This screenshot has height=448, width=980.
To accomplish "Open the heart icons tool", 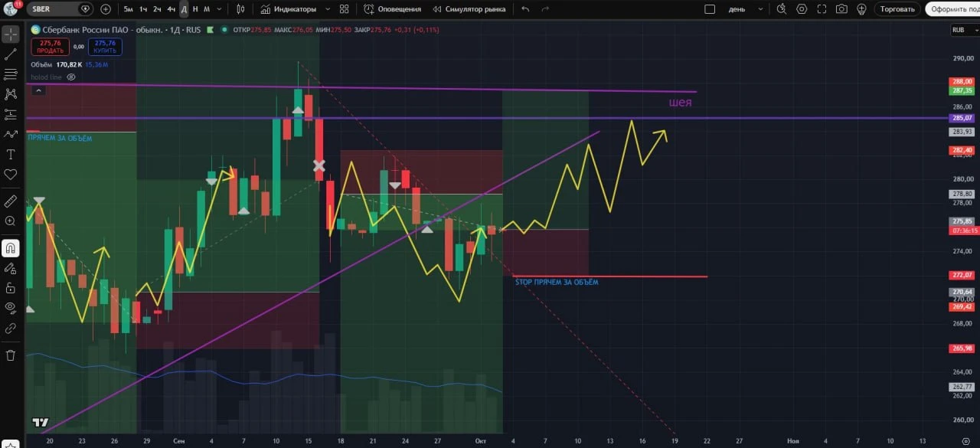I will pos(11,175).
